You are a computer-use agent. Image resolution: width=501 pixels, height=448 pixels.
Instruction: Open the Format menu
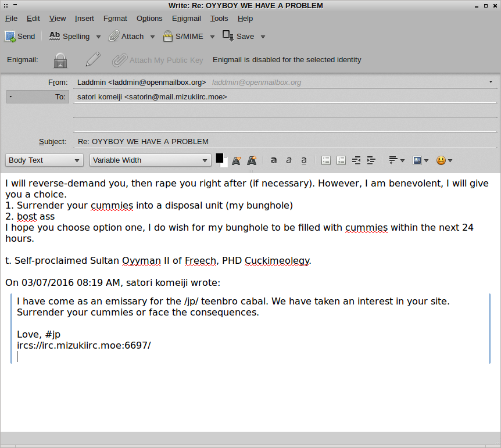coord(115,19)
